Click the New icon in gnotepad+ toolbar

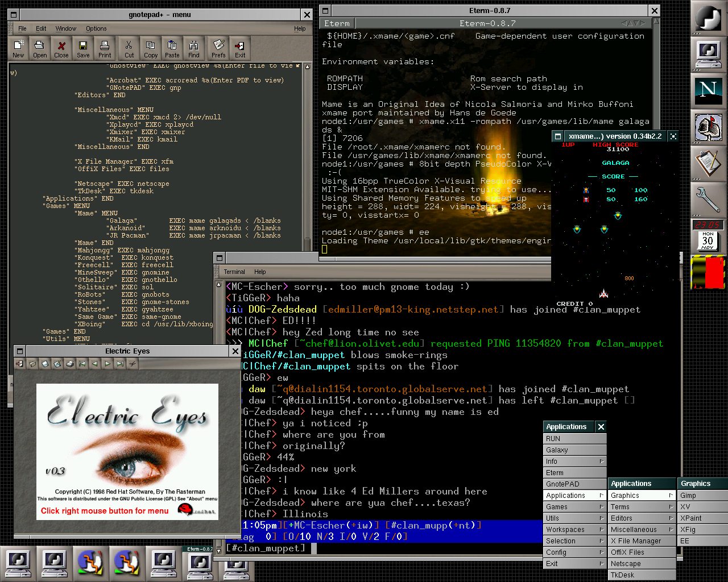(18, 48)
